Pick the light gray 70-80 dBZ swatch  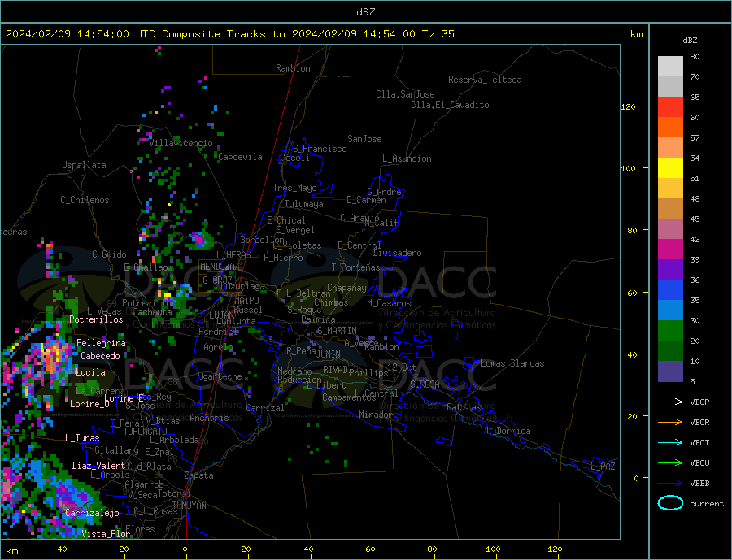pyautogui.click(x=670, y=67)
